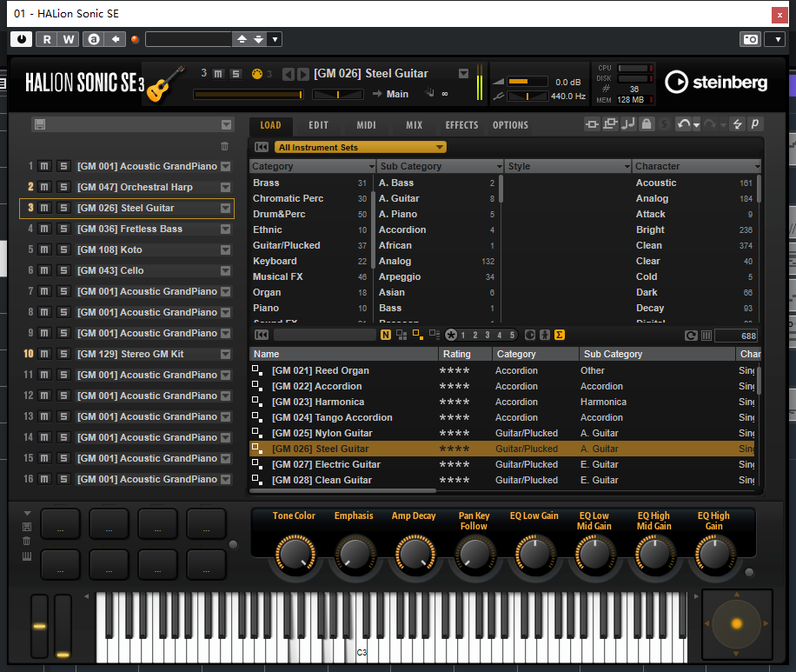Open the Style column header dropdown
Image resolution: width=796 pixels, height=672 pixels.
point(627,167)
